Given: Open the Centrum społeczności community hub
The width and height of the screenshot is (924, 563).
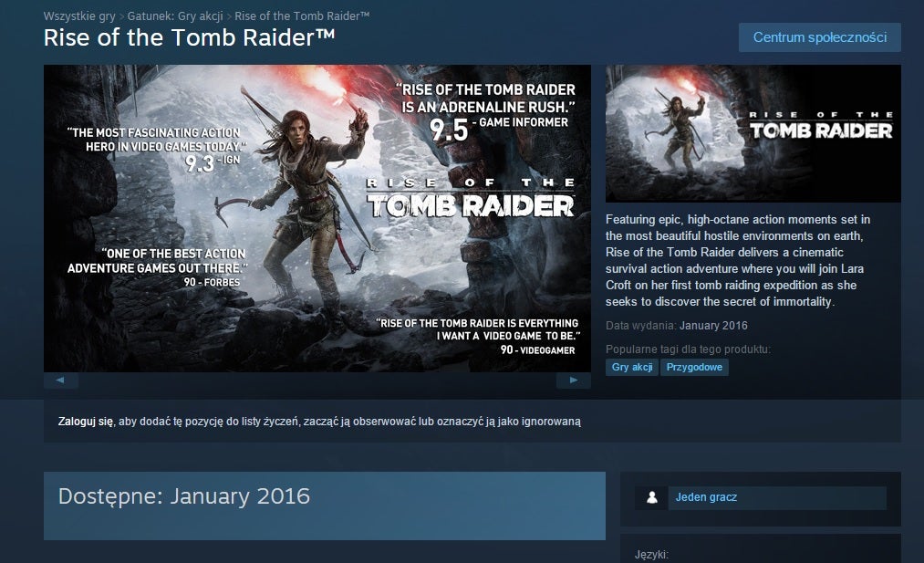Looking at the screenshot, I should 820,37.
